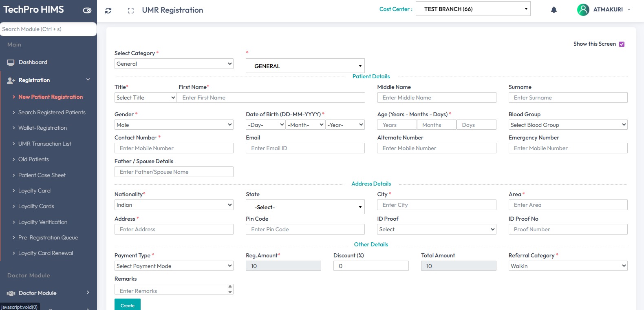
Task: Toggle the sidebar collapse switch
Action: click(87, 10)
